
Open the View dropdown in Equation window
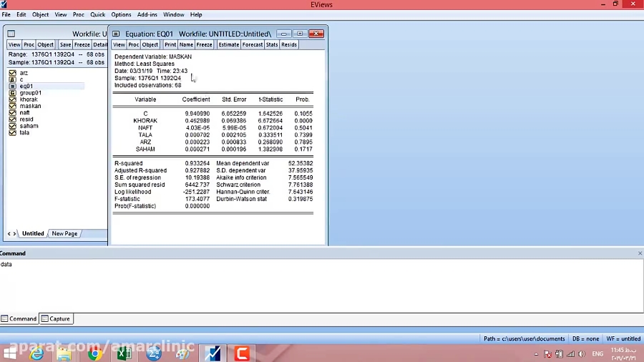[x=119, y=44]
